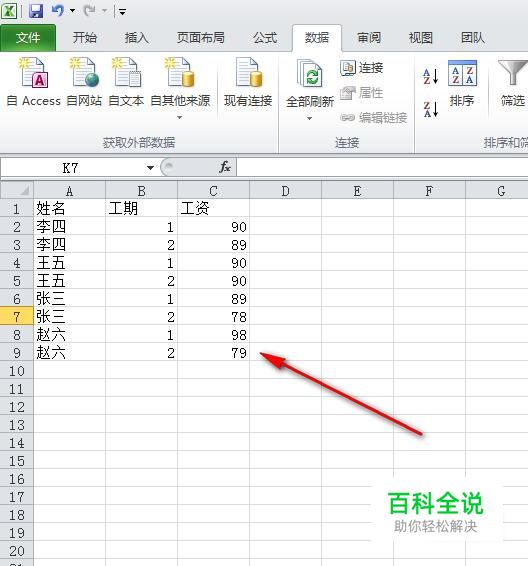Screen dimensions: 528x566
Task: Select cell C7 with value 78
Action: point(213,317)
